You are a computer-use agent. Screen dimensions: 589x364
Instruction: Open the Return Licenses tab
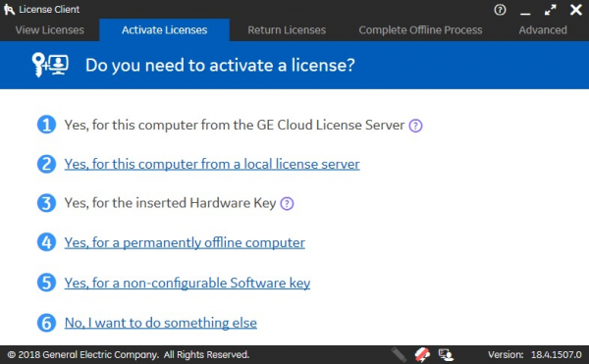(287, 30)
